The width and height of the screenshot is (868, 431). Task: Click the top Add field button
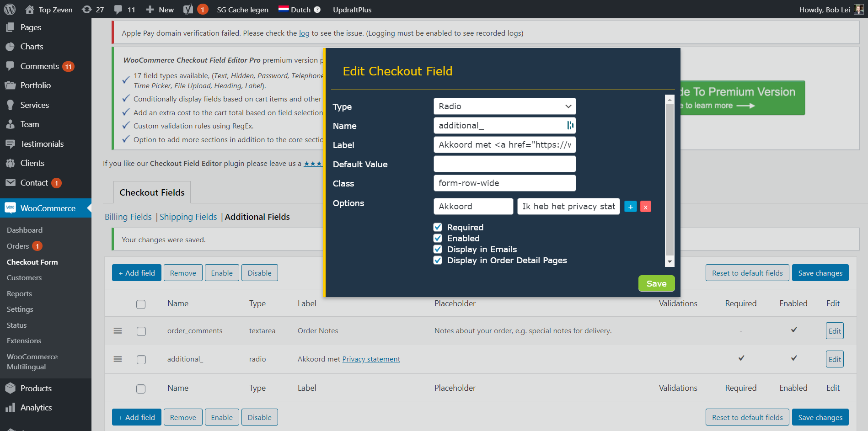tap(137, 273)
